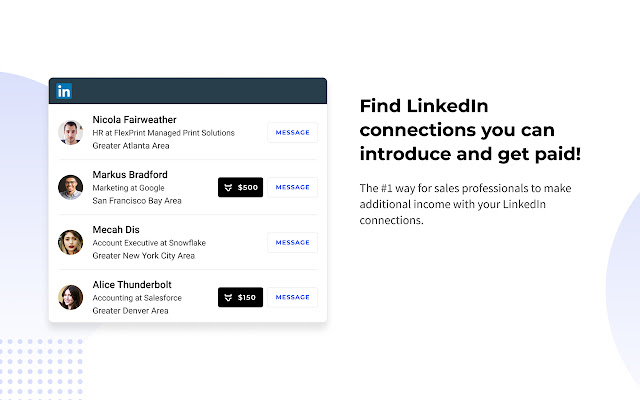Click the LinkedIn logo icon
Screen dimensions: 640x400
(64, 91)
